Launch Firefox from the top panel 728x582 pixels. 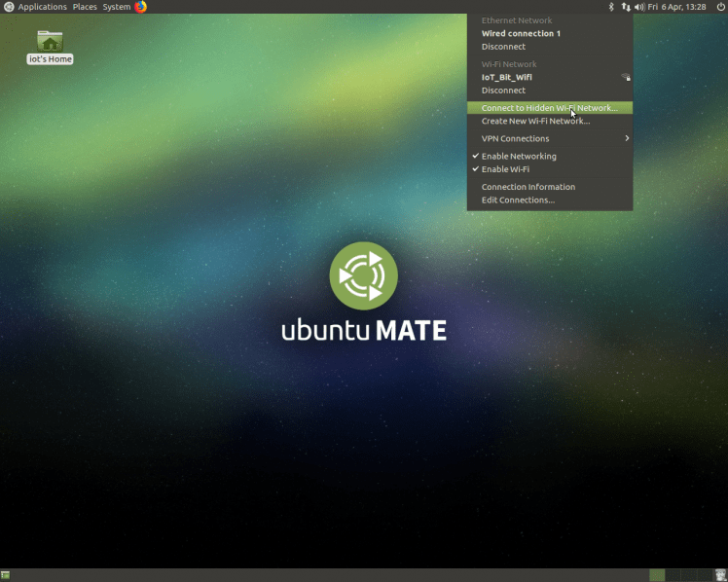141,7
